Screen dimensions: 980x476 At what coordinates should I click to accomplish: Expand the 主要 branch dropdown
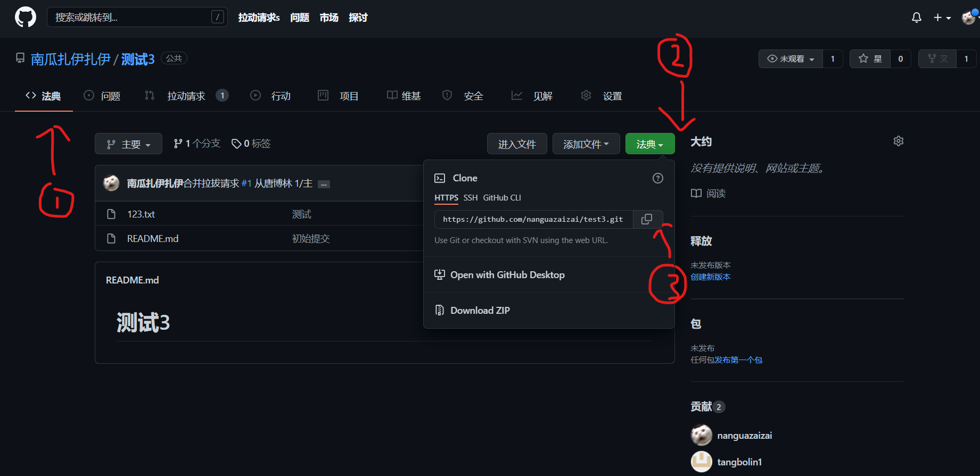click(128, 144)
